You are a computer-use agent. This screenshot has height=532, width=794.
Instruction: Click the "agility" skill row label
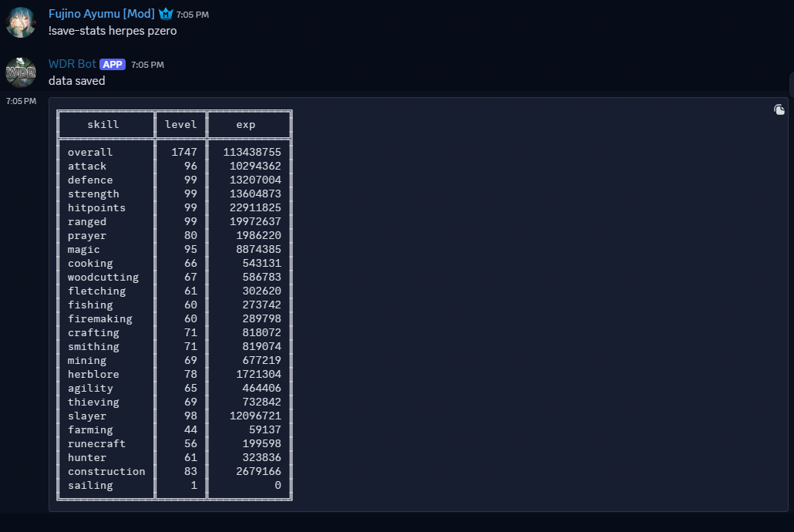90,388
